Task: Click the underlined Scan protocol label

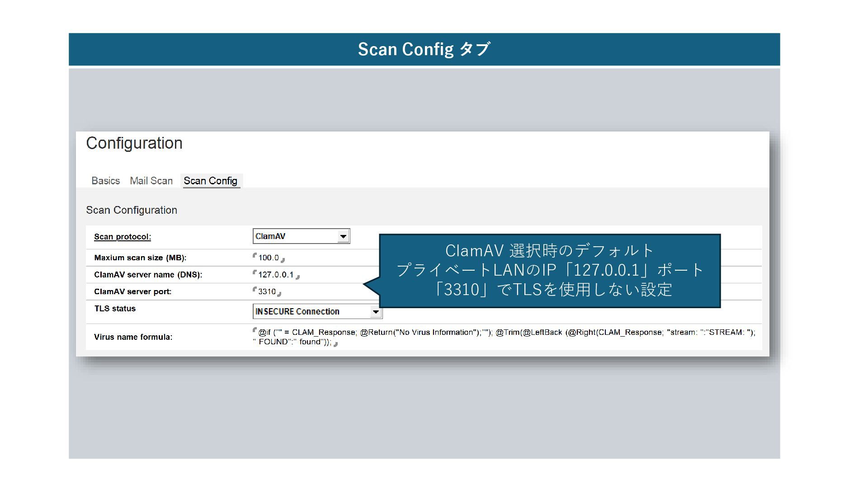Action: coord(122,237)
